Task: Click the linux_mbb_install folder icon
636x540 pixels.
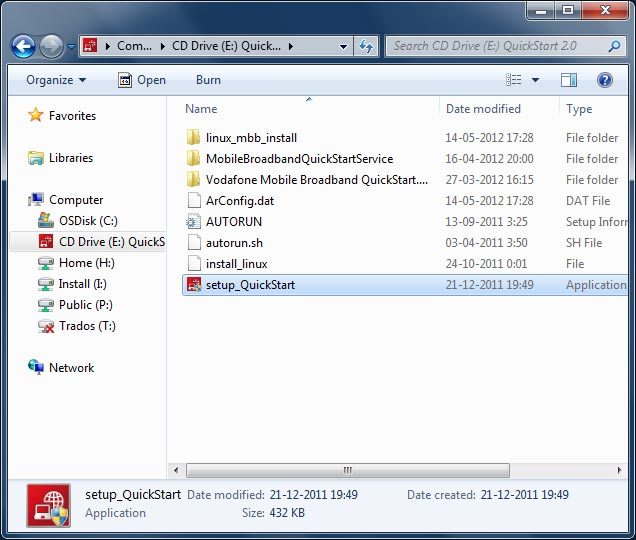Action: point(193,138)
